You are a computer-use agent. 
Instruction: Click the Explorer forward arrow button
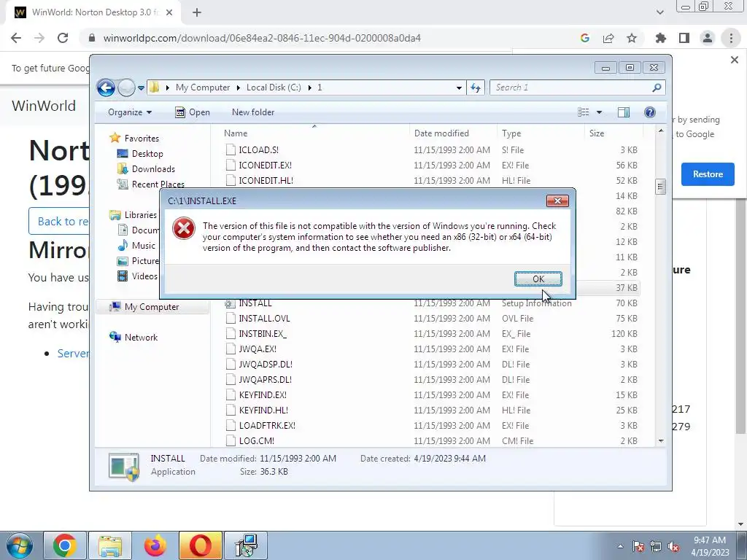point(126,87)
